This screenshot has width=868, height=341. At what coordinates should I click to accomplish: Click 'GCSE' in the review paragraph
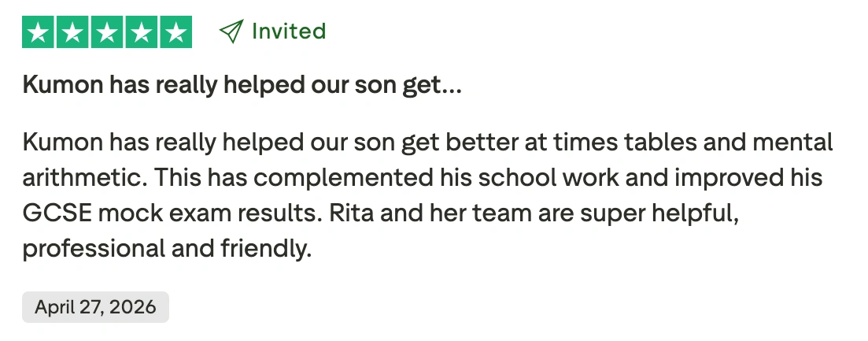[57, 213]
